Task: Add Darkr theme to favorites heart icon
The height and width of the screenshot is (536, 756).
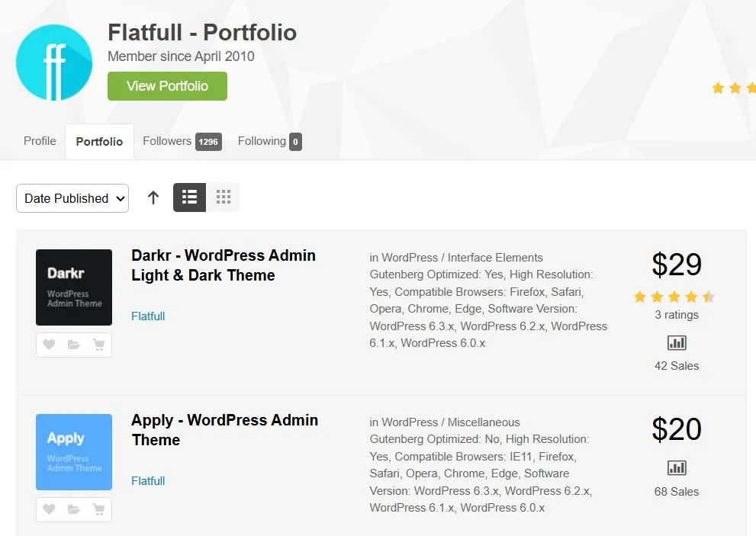Action: click(49, 345)
